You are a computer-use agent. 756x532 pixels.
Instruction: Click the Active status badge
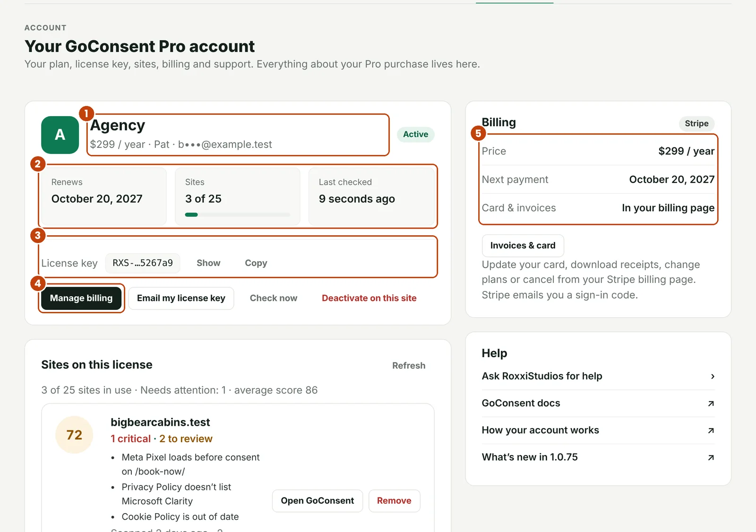click(x=415, y=135)
